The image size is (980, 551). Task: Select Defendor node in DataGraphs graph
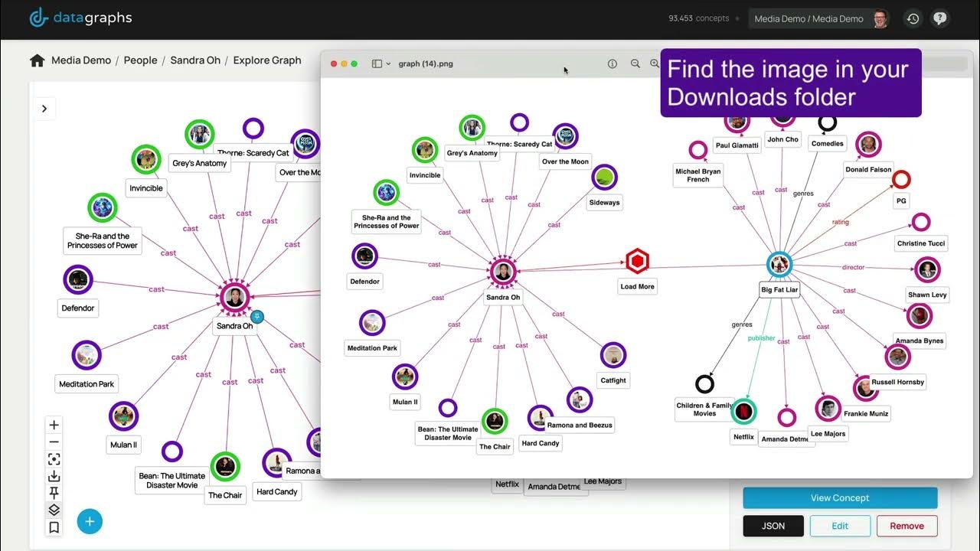click(x=77, y=281)
